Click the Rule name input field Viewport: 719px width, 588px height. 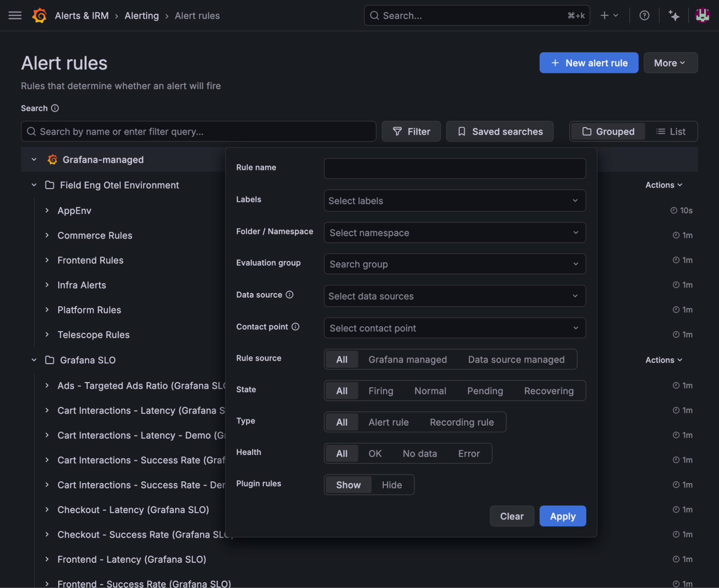click(x=454, y=168)
